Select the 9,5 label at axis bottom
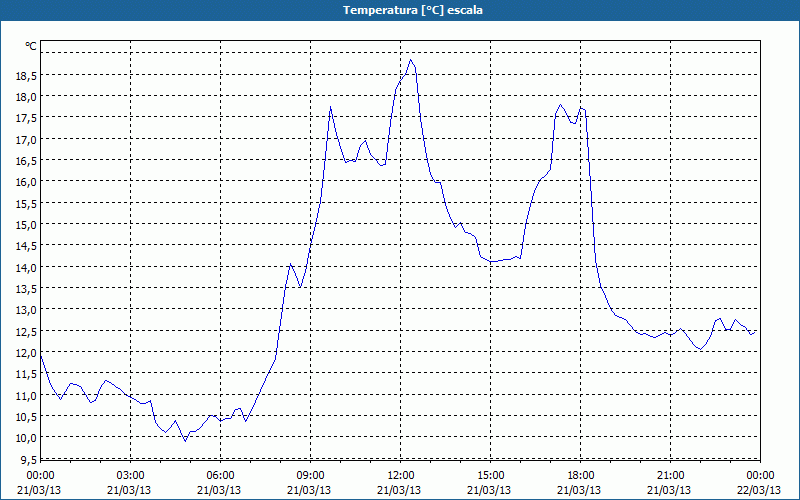 [28, 459]
